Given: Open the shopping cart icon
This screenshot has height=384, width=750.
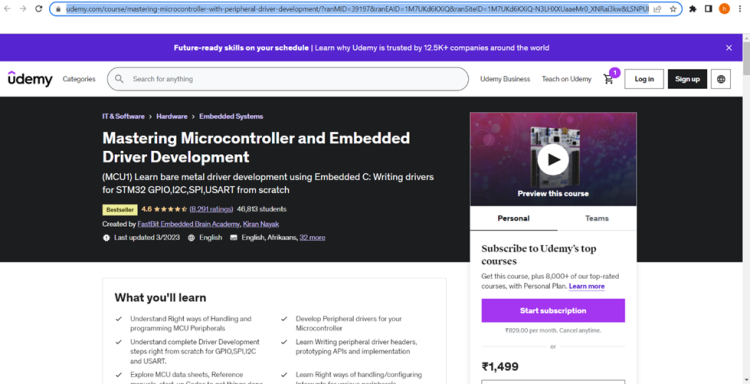Looking at the screenshot, I should [x=608, y=79].
